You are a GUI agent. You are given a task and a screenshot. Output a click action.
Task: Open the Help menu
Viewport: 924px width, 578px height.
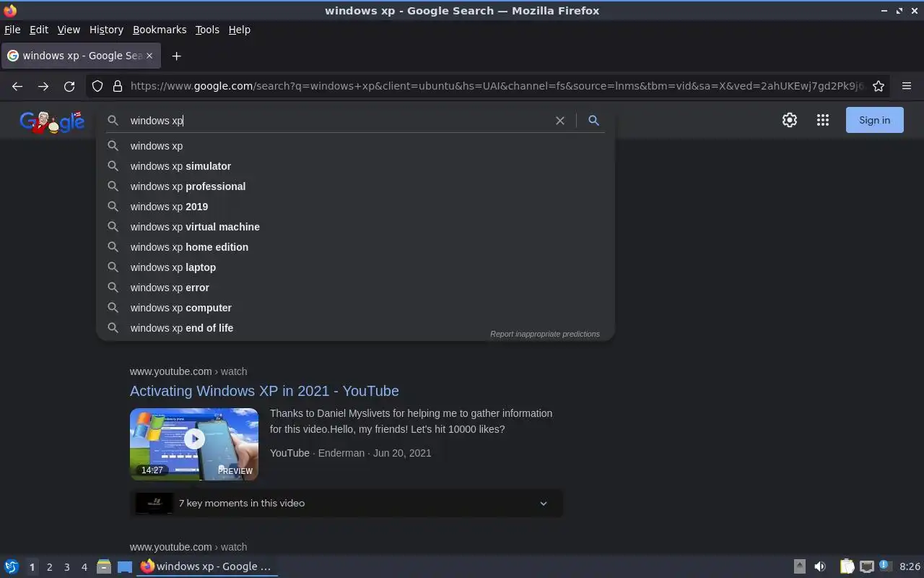[x=240, y=30]
